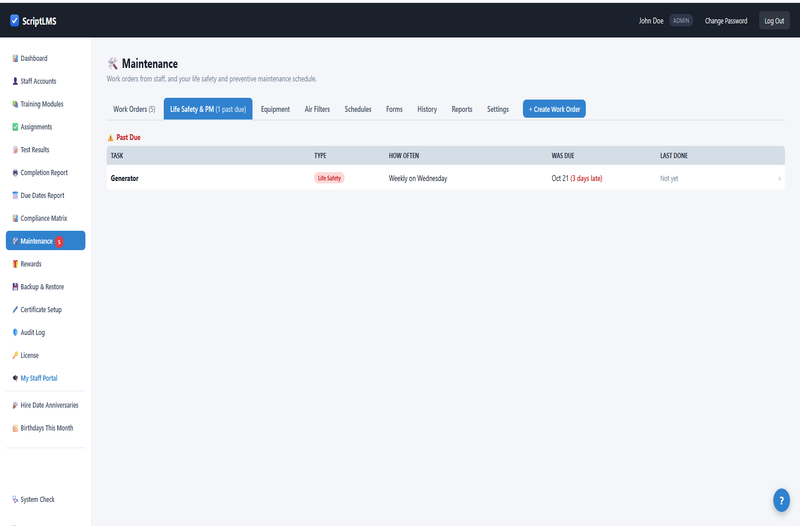The height and width of the screenshot is (526, 800).
Task: Click the System Check stethoscope icon
Action: (x=15, y=499)
